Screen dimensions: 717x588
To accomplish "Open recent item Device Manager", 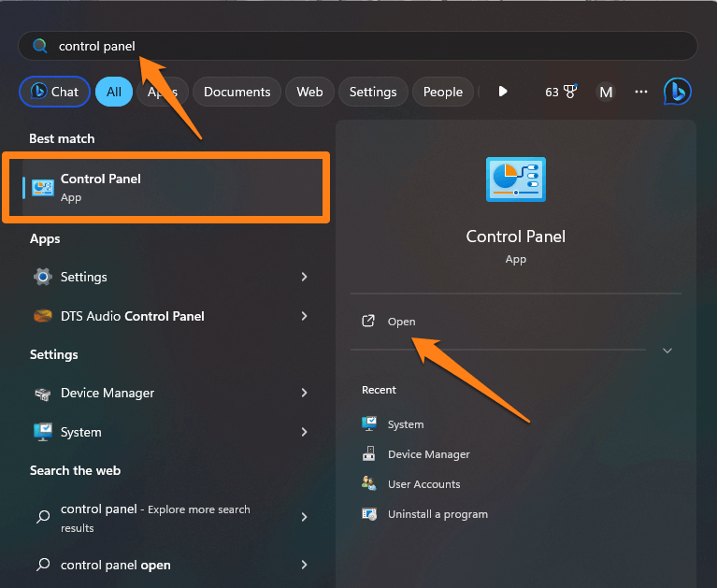I will 428,454.
